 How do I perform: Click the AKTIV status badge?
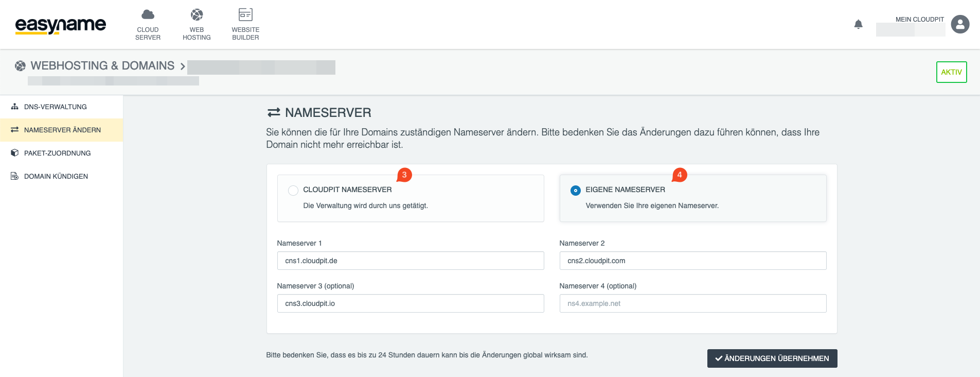pyautogui.click(x=951, y=72)
